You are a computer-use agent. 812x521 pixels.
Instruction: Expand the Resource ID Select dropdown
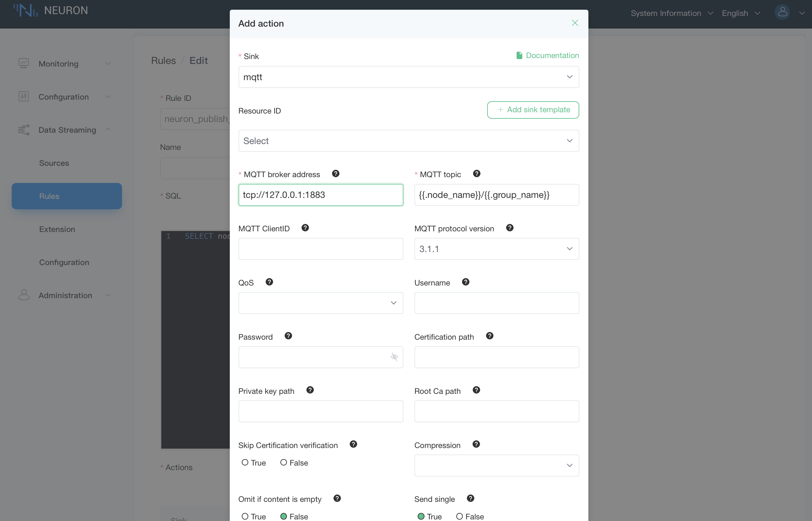point(409,141)
